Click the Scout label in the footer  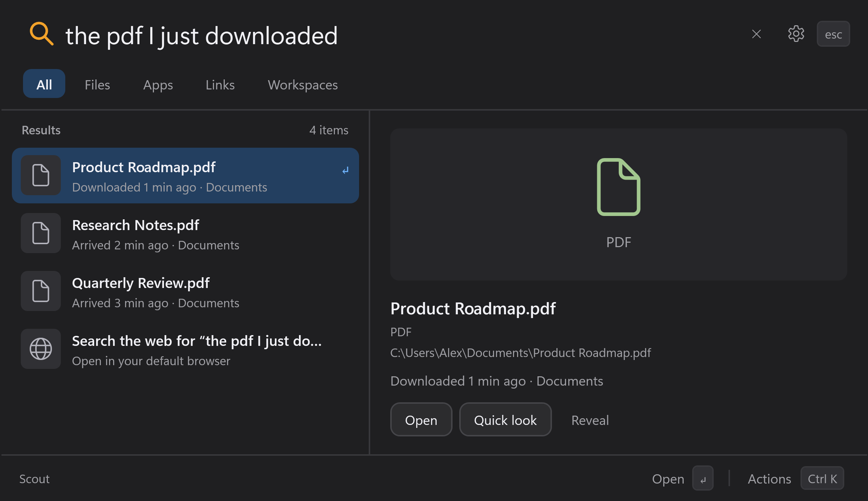(34, 479)
